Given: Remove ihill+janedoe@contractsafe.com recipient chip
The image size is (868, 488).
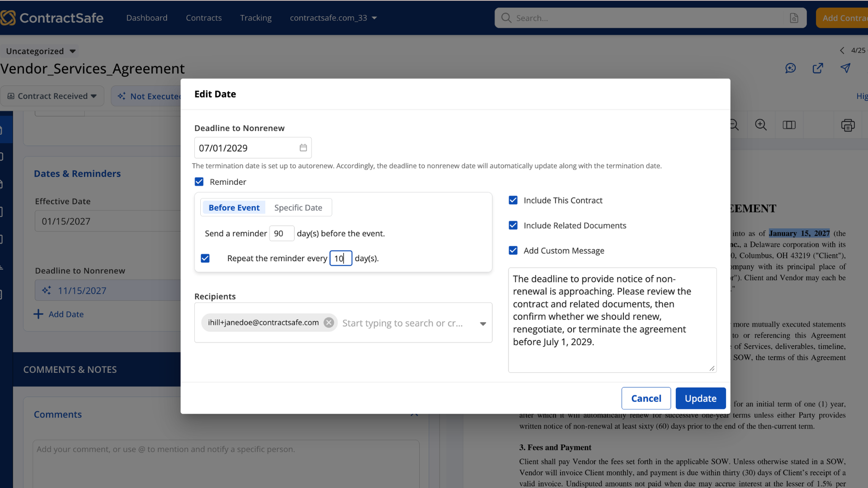Looking at the screenshot, I should [329, 323].
